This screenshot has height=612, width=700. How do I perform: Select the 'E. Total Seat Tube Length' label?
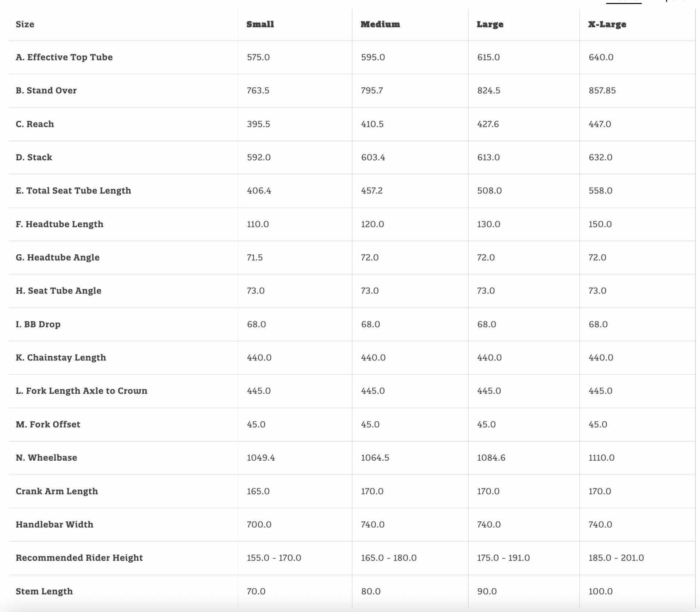[x=73, y=191]
